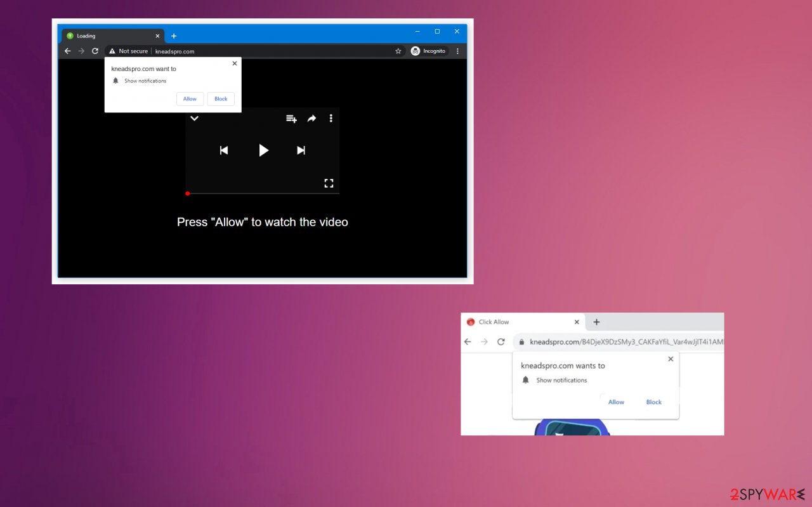Reload the page in the dark browser
Viewport: 812px width, 507px height.
[x=95, y=51]
